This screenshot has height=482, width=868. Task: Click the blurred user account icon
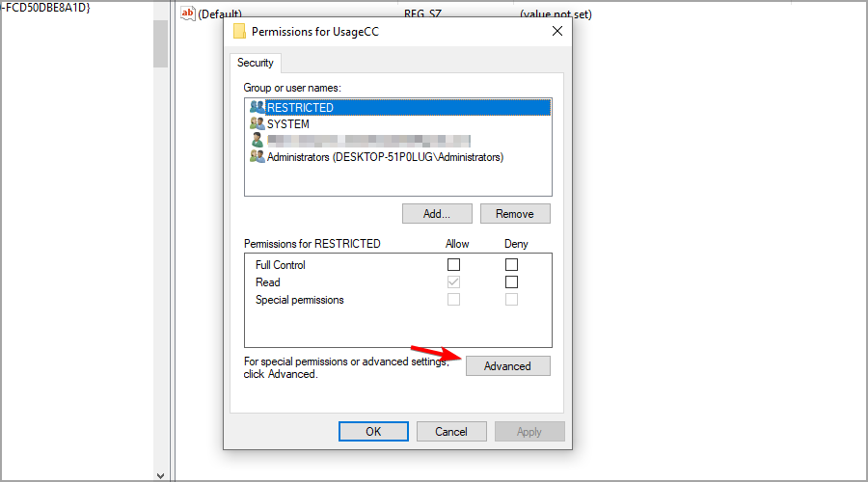(257, 140)
